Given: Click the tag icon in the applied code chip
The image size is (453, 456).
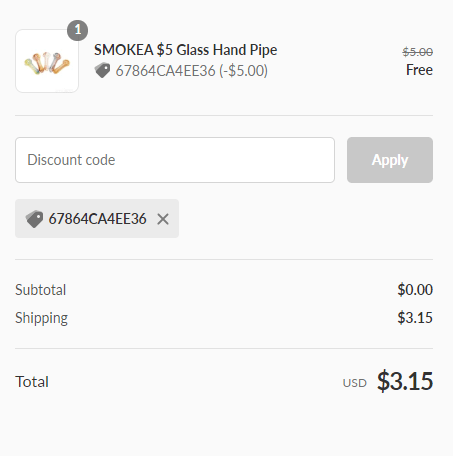Looking at the screenshot, I should pos(34,219).
